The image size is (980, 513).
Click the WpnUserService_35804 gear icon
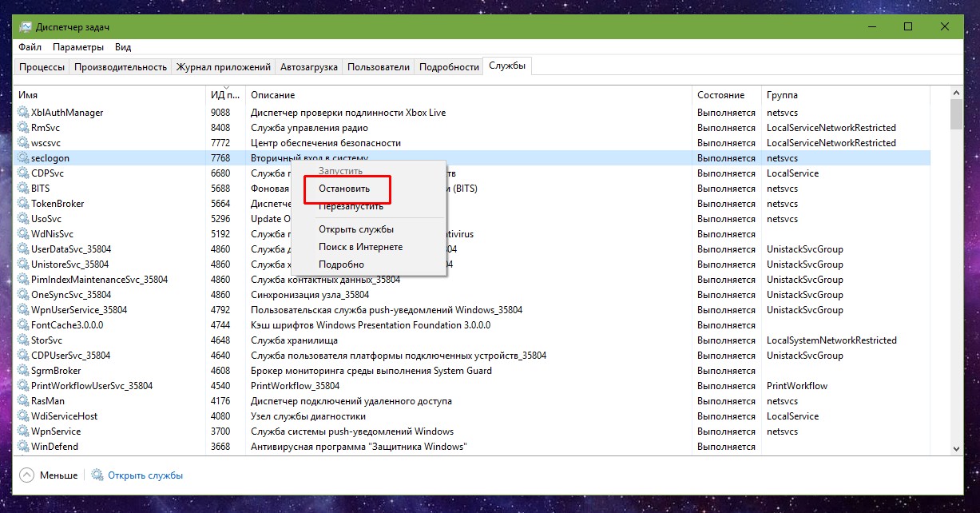tap(23, 310)
